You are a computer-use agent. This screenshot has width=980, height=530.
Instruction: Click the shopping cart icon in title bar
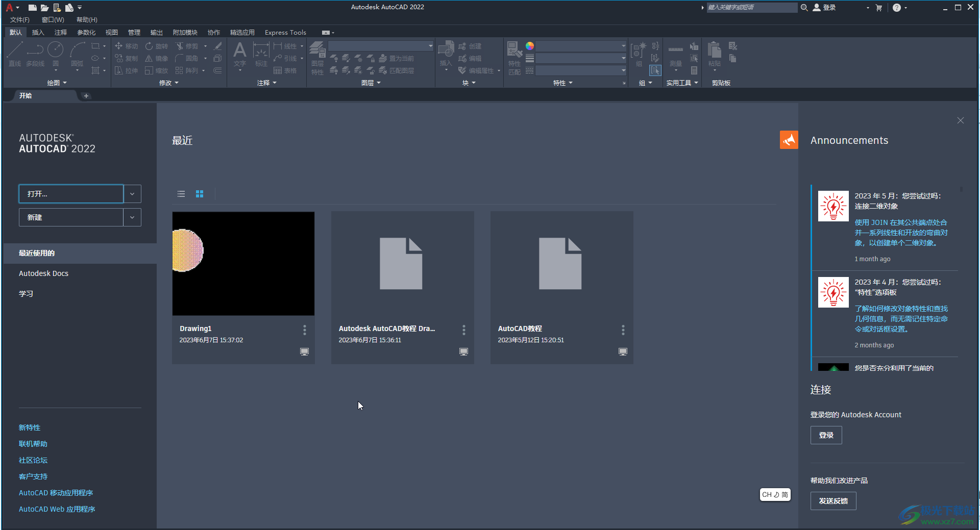pos(878,8)
